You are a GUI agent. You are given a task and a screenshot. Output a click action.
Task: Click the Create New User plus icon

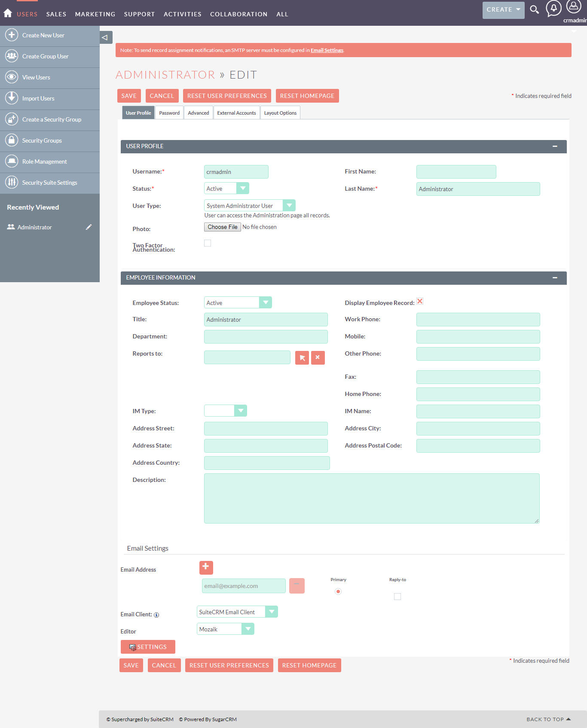point(12,35)
